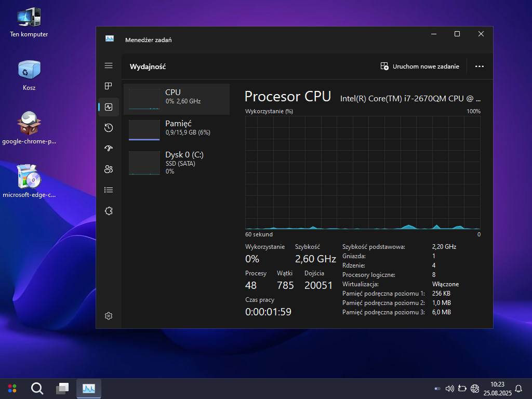Image resolution: width=532 pixels, height=399 pixels.
Task: Go to Startup apps sidebar icon
Action: (109, 149)
